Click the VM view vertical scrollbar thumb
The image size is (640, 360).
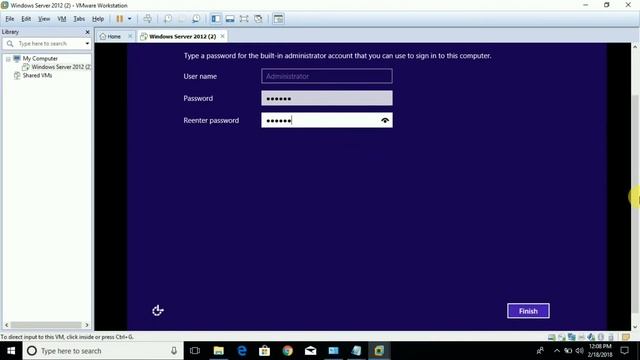coord(635,204)
